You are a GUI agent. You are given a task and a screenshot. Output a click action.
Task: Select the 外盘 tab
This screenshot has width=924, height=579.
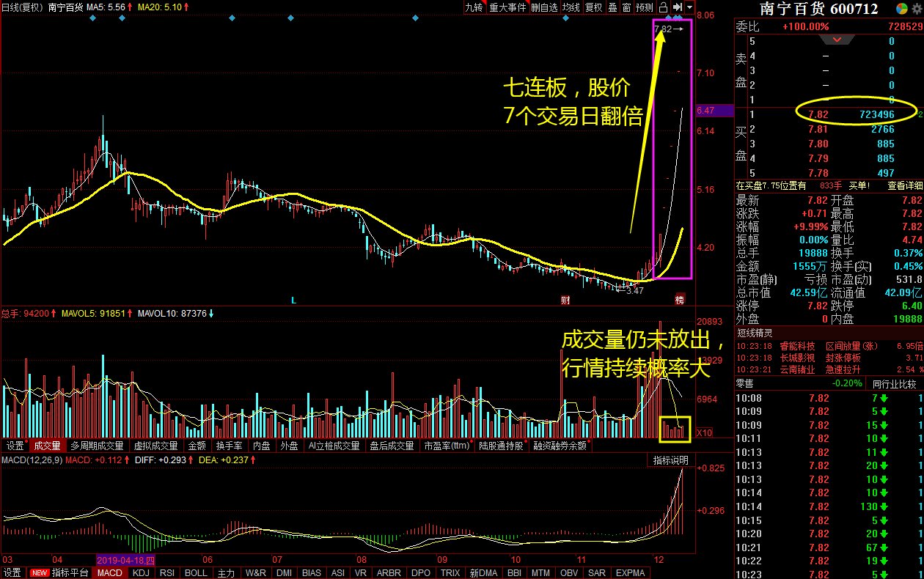(289, 446)
